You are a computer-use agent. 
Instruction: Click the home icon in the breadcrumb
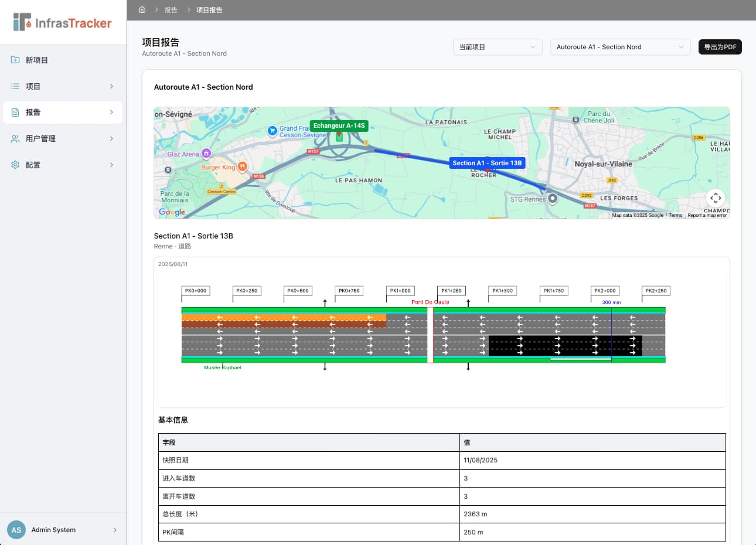[141, 9]
